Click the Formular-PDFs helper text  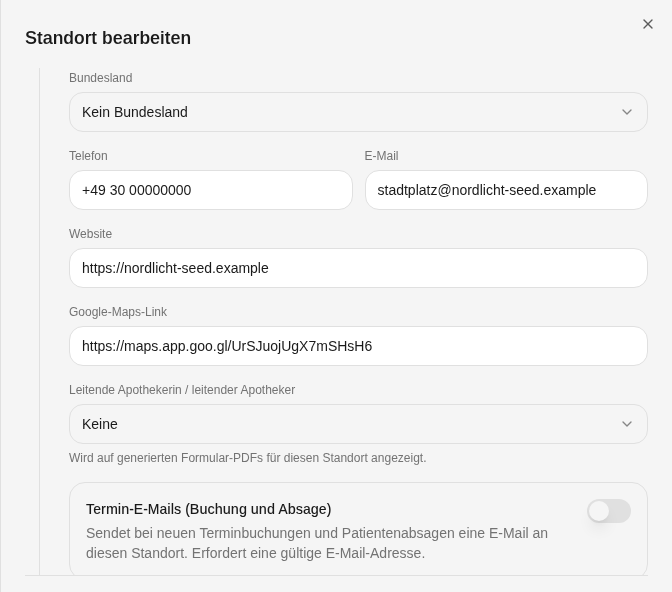point(248,458)
